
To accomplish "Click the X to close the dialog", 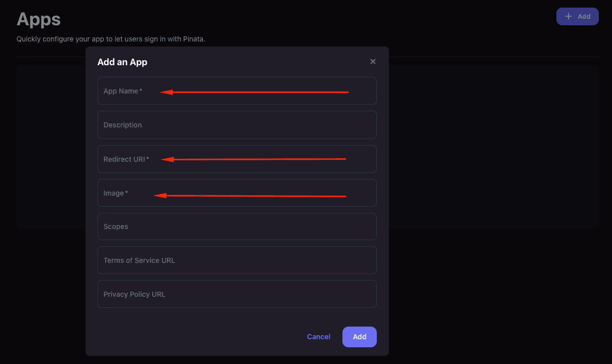I will [x=373, y=61].
